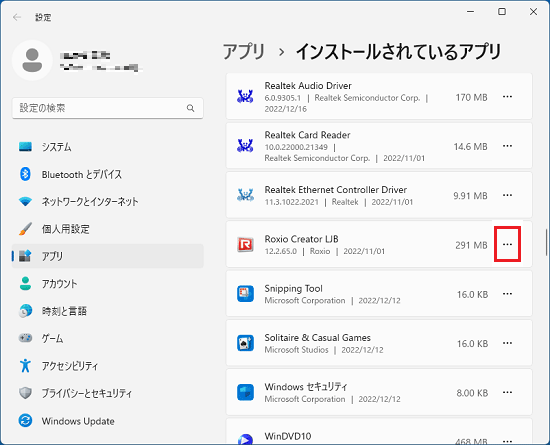Click the Realtek Ethernet Controller Driver icon

pyautogui.click(x=245, y=195)
